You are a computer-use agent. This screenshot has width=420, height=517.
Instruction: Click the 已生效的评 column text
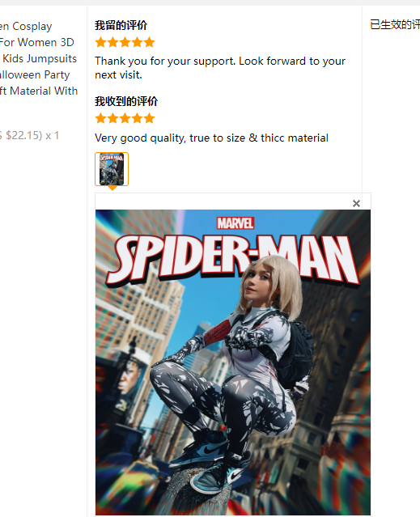pyautogui.click(x=395, y=25)
